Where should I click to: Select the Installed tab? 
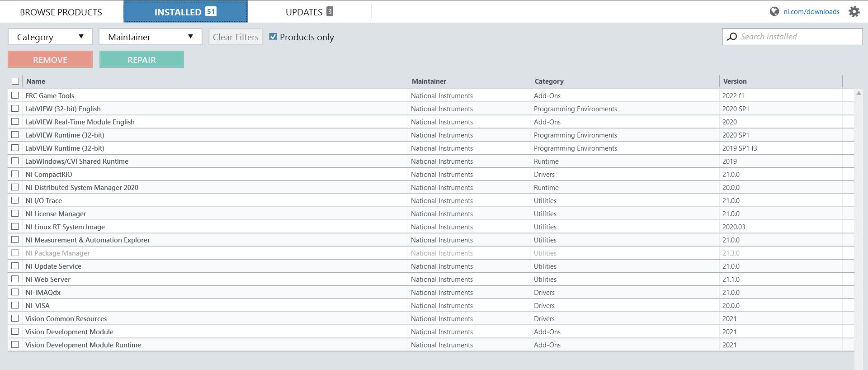coord(185,12)
